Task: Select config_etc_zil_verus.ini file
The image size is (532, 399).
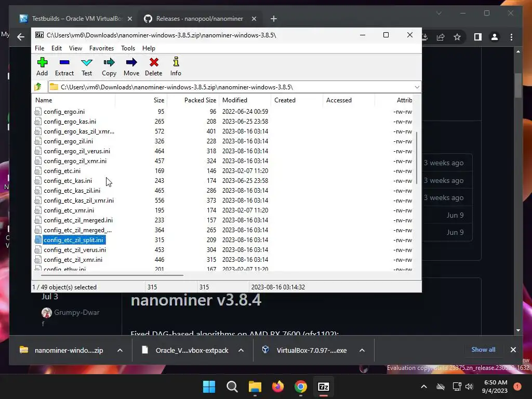Action: pos(75,250)
